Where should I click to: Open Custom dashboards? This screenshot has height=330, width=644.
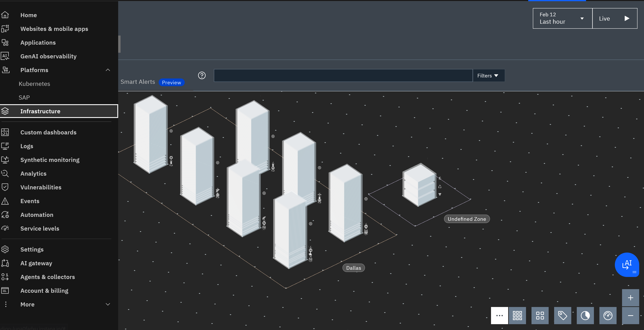click(59, 132)
